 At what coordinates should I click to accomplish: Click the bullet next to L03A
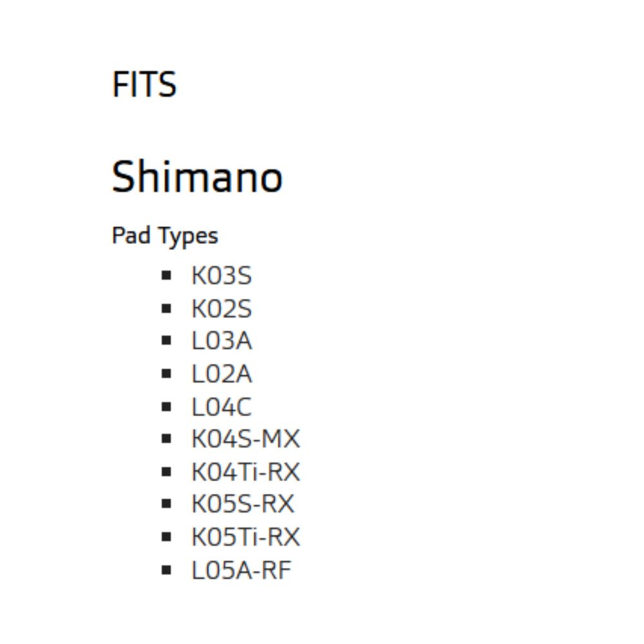click(x=167, y=341)
